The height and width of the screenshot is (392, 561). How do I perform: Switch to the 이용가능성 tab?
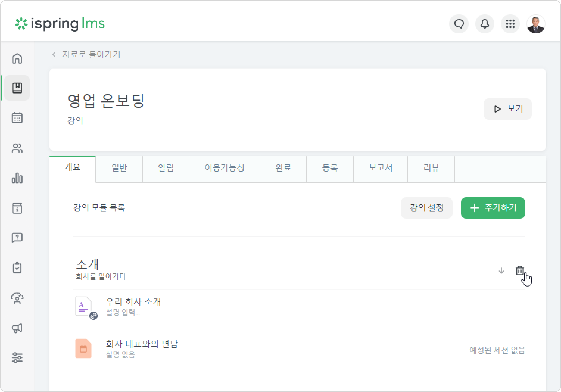tap(224, 168)
